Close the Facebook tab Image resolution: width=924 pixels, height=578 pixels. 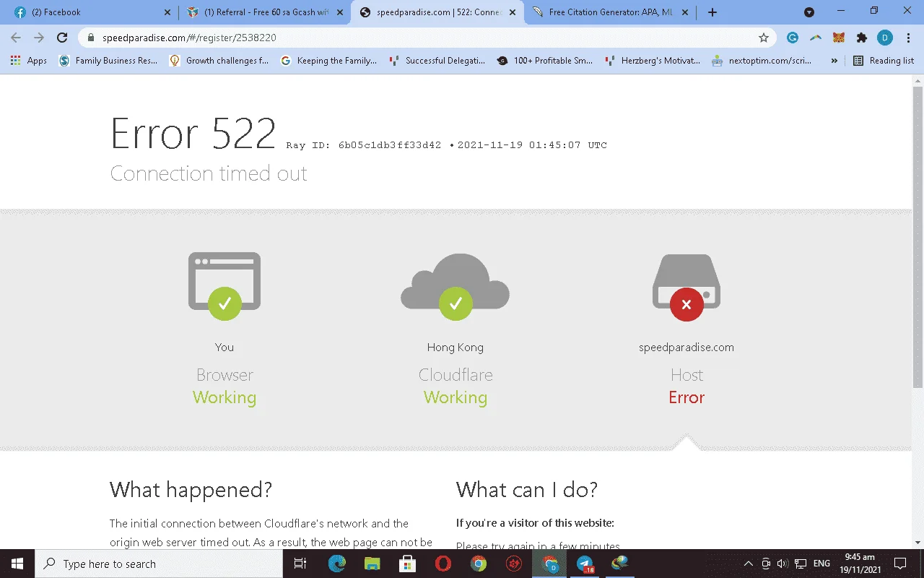coord(167,12)
